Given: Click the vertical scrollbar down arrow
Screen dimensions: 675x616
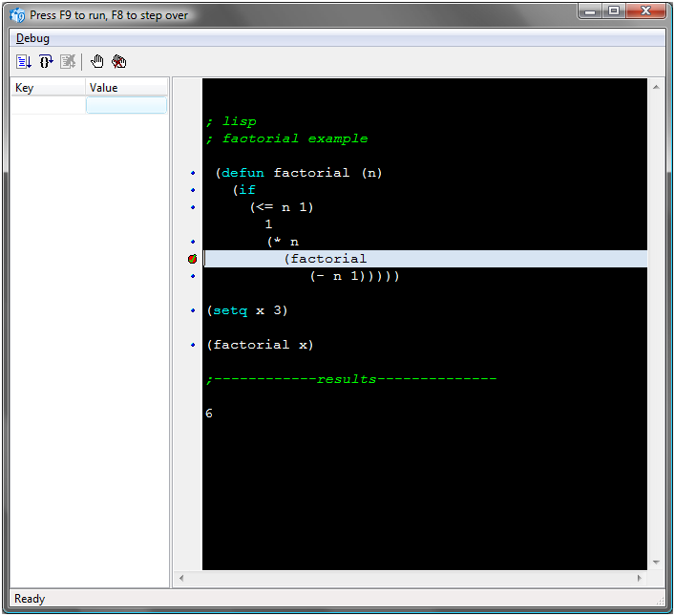Looking at the screenshot, I should point(656,563).
